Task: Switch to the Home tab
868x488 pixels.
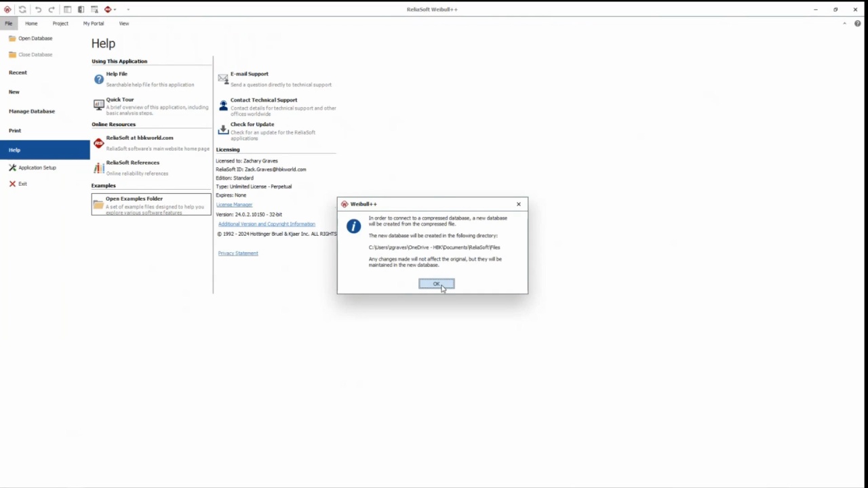Action: tap(31, 24)
